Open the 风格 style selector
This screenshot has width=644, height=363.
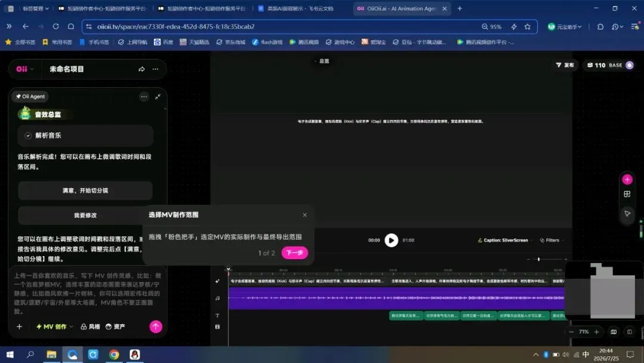tap(91, 327)
